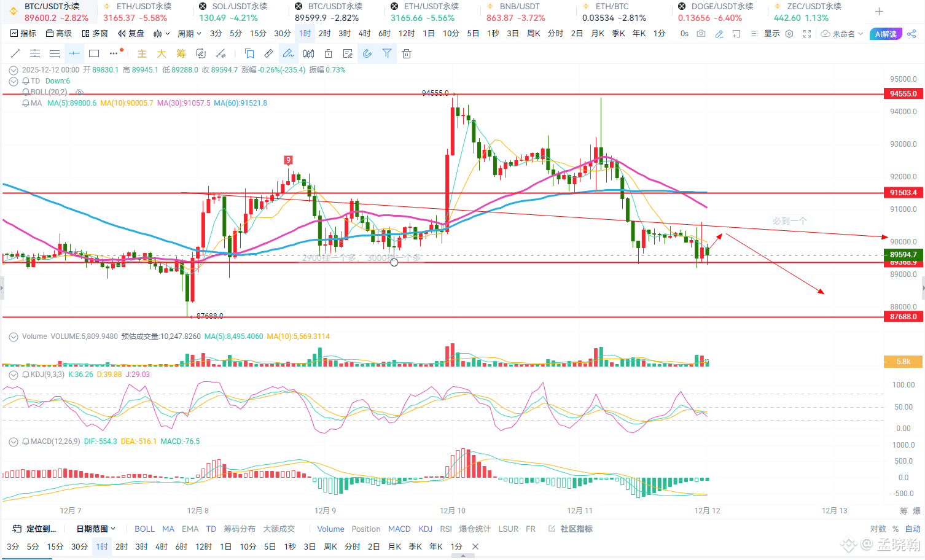Click the 主 main-force indicator icon
The image size is (925, 560).
point(142,53)
